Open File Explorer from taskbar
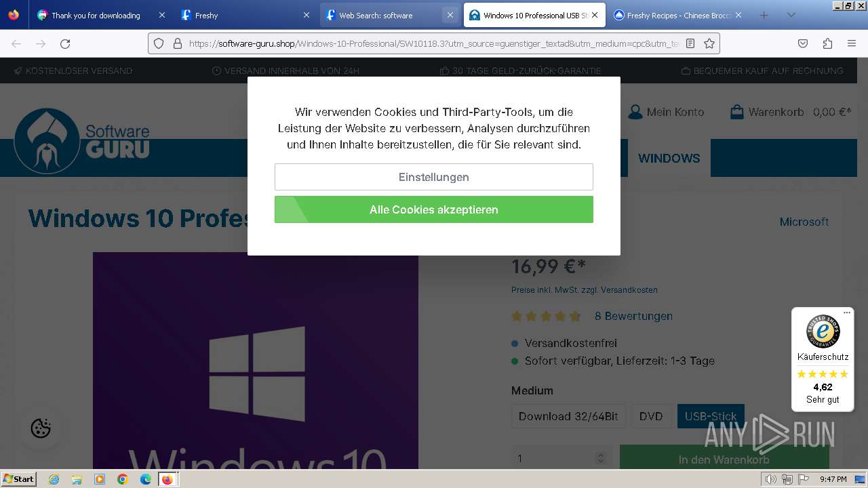The width and height of the screenshot is (868, 488). tap(77, 479)
